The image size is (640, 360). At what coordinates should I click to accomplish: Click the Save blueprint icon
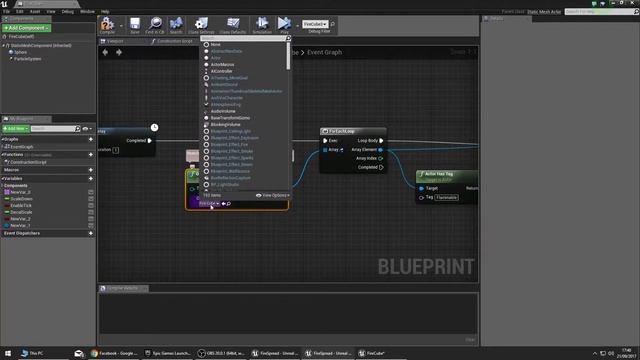[135, 24]
